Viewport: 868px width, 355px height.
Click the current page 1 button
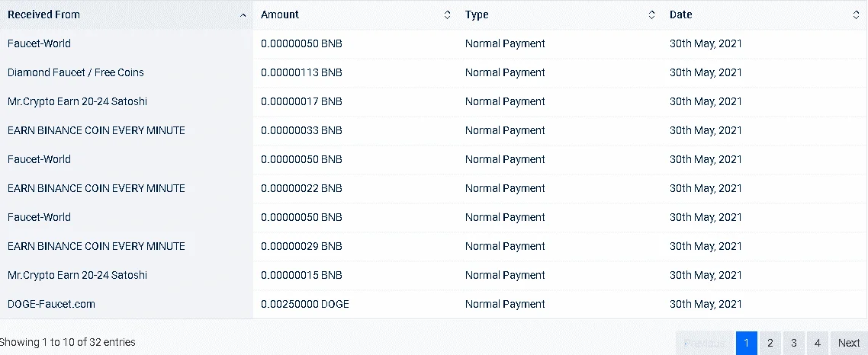746,343
